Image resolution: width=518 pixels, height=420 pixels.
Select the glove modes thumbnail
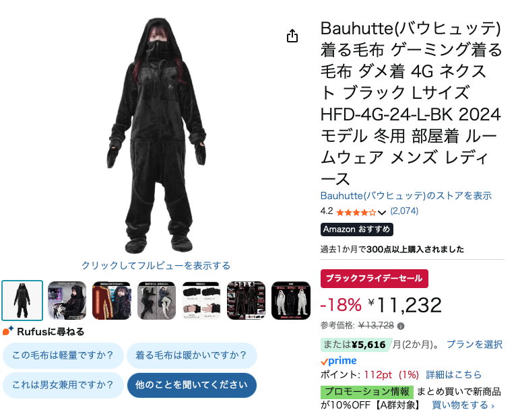[201, 300]
